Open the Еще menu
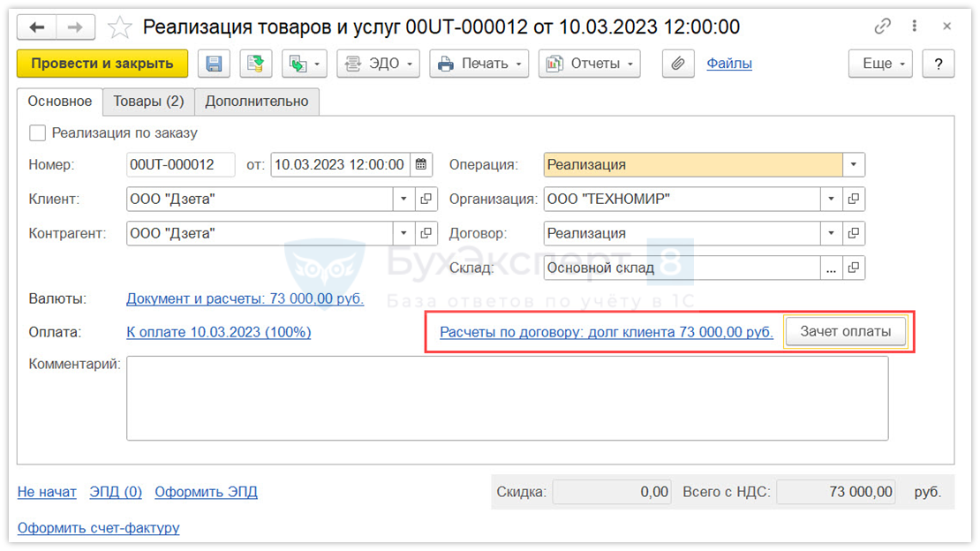980x551 pixels. [880, 64]
